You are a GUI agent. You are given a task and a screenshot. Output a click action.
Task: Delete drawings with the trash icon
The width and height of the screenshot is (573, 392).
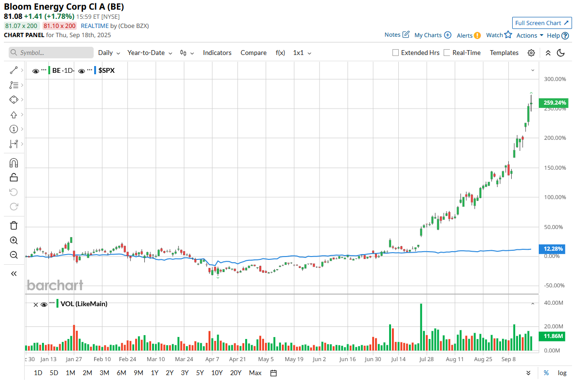pyautogui.click(x=14, y=226)
